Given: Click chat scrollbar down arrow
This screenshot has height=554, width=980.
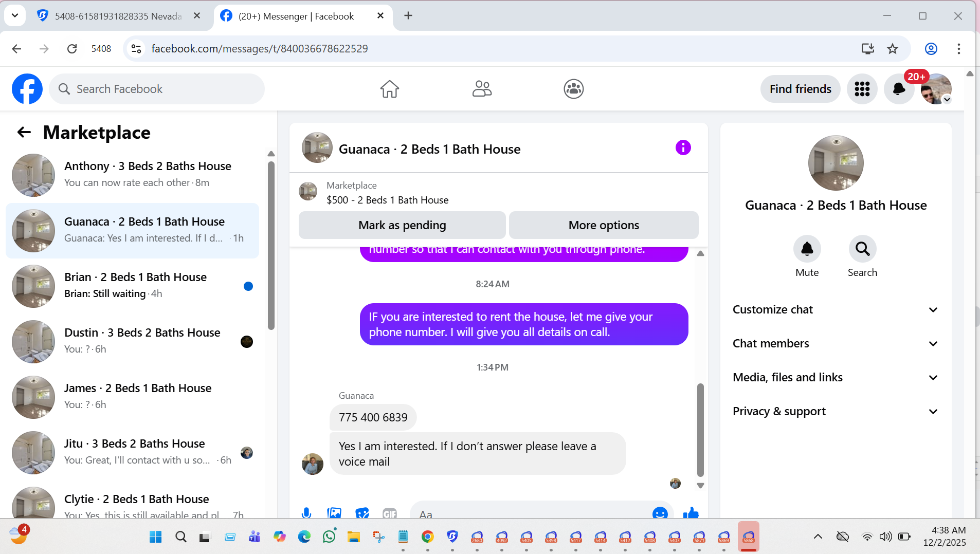Looking at the screenshot, I should tap(700, 485).
